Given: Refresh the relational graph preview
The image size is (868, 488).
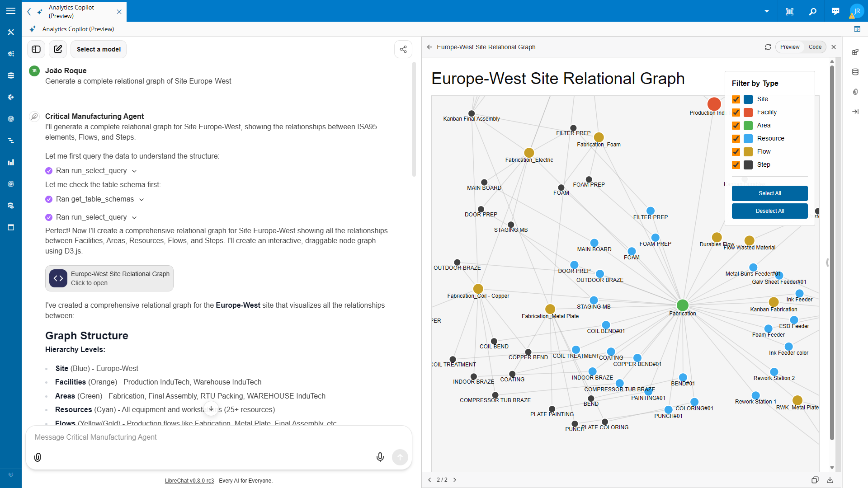Looking at the screenshot, I should click(768, 47).
